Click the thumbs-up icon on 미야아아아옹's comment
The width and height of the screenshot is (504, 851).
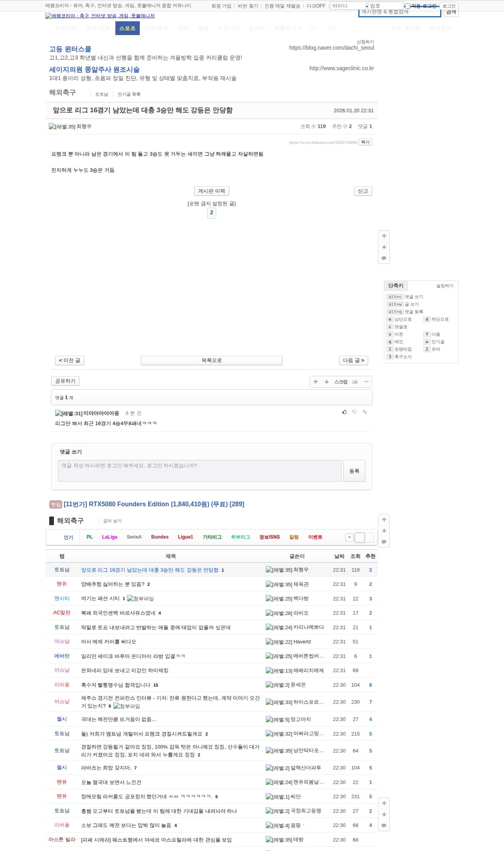coord(345,412)
